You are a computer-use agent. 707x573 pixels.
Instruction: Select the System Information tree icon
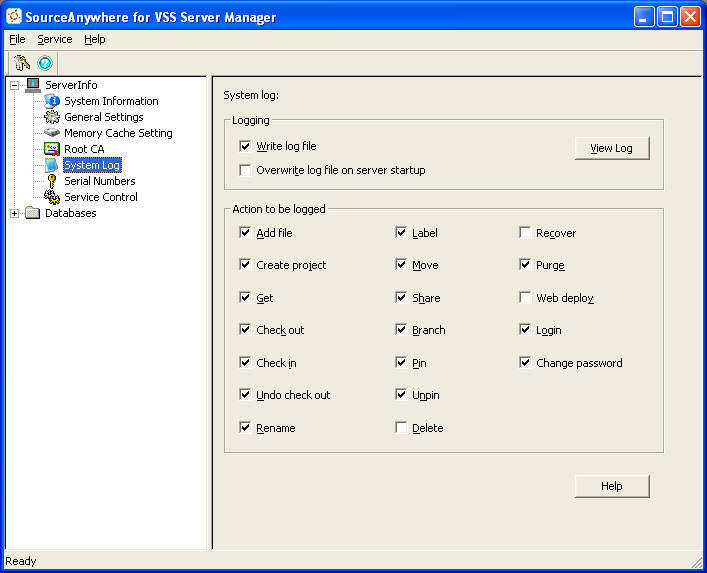(52, 101)
